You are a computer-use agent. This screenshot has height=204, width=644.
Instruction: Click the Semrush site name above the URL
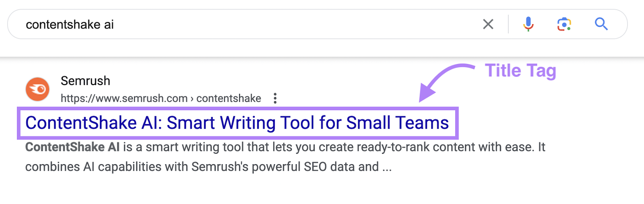click(85, 81)
